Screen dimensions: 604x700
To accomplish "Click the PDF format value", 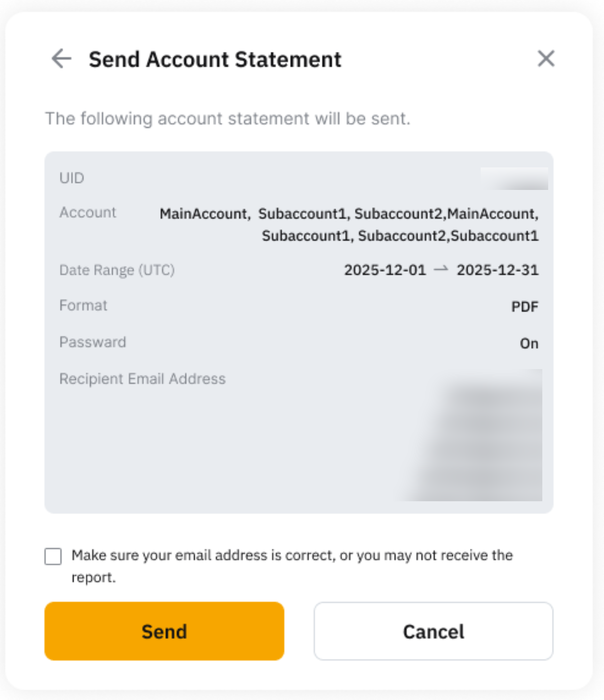I will (x=525, y=307).
